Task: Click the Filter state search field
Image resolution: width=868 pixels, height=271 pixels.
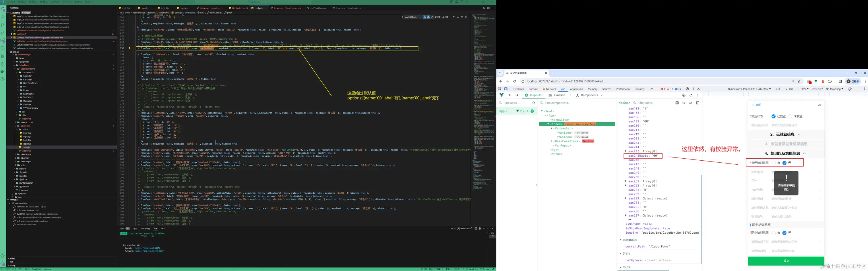Action: (653, 103)
